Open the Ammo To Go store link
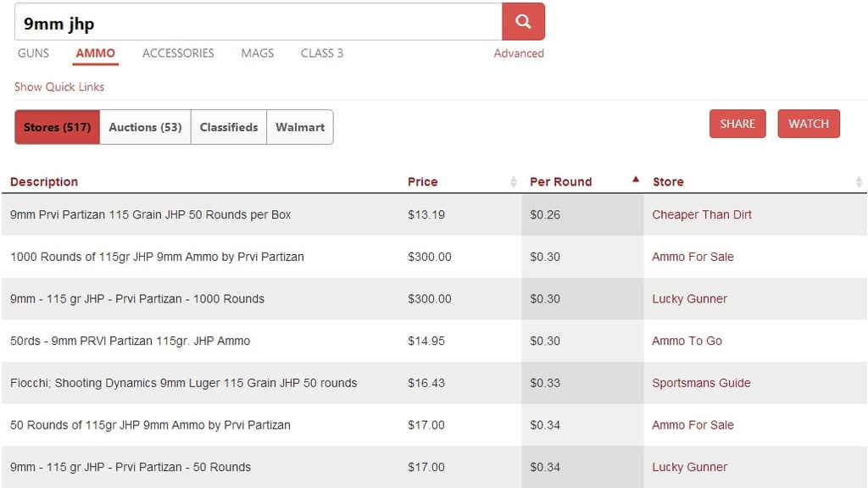The image size is (868, 488). pyautogui.click(x=687, y=341)
